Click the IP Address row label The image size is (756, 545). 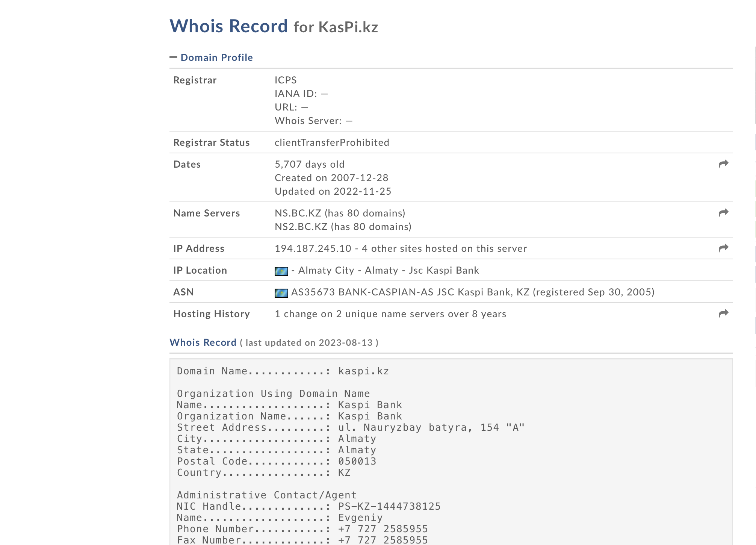[x=199, y=248]
